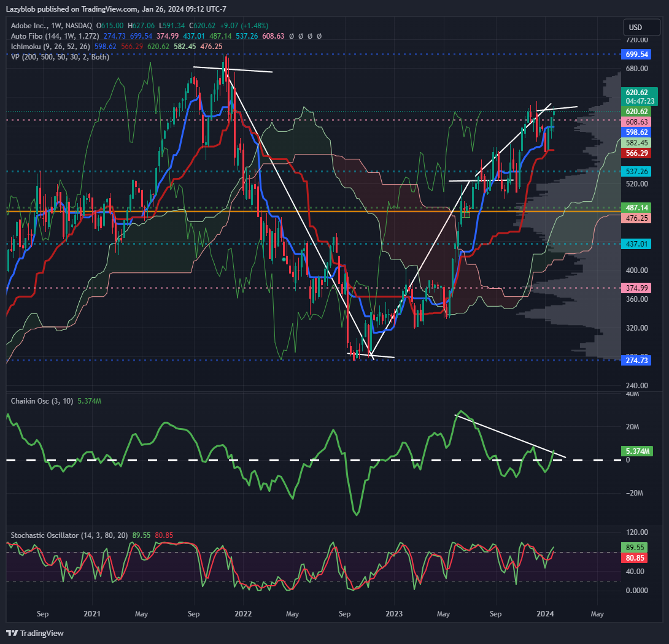The height and width of the screenshot is (644, 669).
Task: Click the orange horizontal line on price chart
Action: [x=314, y=212]
